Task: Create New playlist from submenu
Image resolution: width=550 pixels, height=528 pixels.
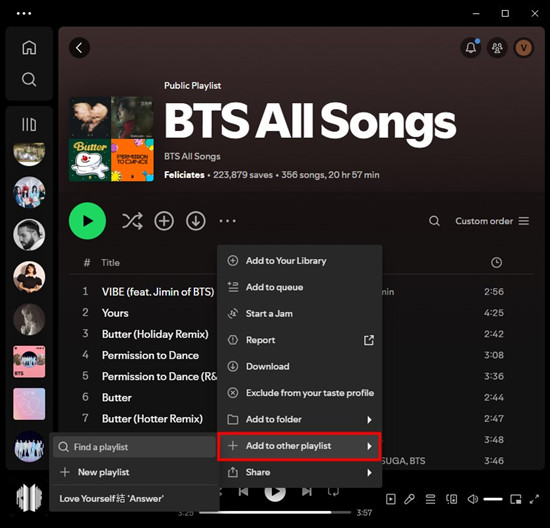Action: (x=134, y=472)
